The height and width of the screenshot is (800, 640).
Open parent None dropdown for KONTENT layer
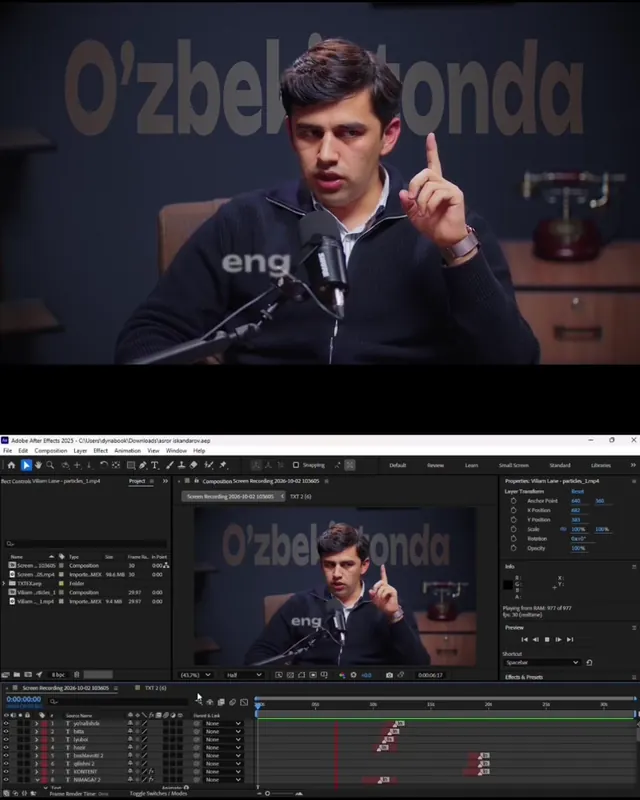point(223,771)
